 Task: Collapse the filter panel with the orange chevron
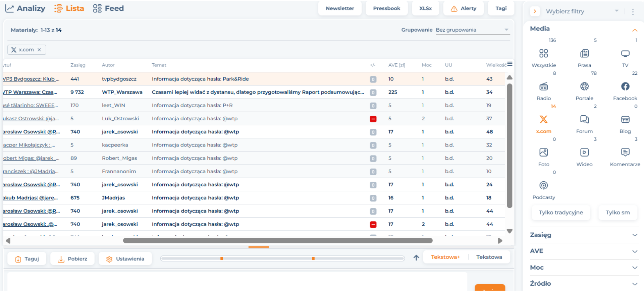point(535,11)
